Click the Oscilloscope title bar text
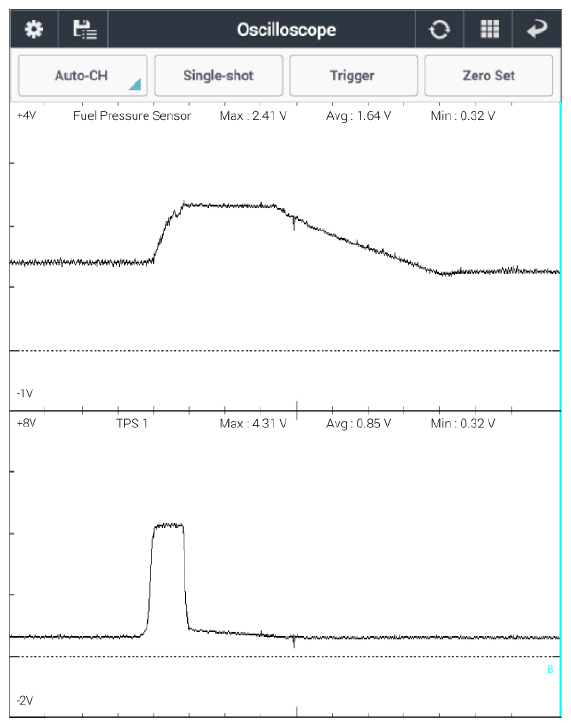Screen dimensions: 571x727 (286, 30)
